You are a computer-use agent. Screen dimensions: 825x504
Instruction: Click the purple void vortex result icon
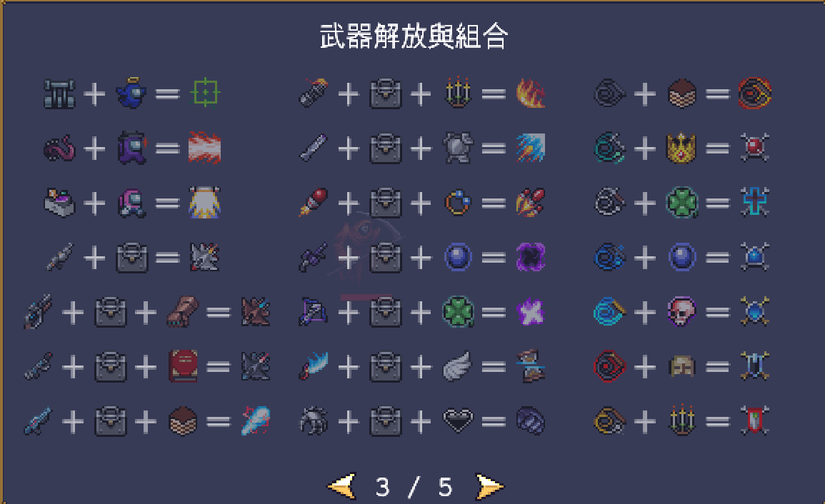[530, 257]
